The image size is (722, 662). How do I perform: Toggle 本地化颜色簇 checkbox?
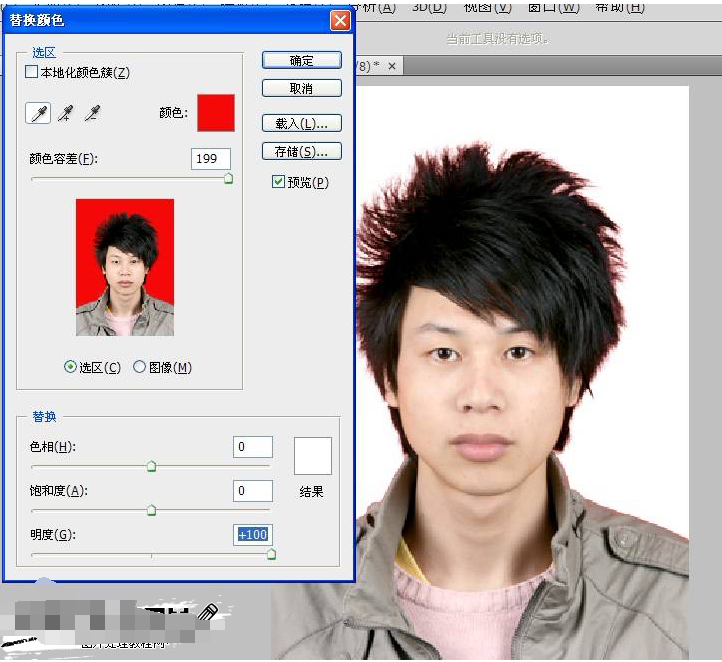tap(31, 72)
